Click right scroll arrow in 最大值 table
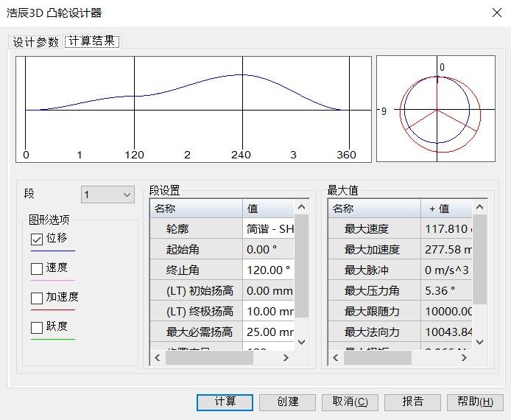This screenshot has height=420, width=511. (x=464, y=357)
